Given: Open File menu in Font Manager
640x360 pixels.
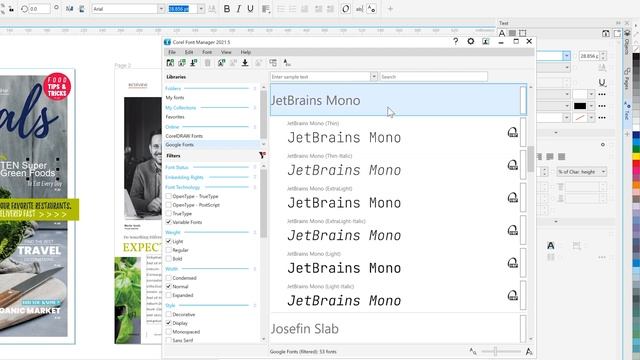Looking at the screenshot, I should tap(172, 52).
